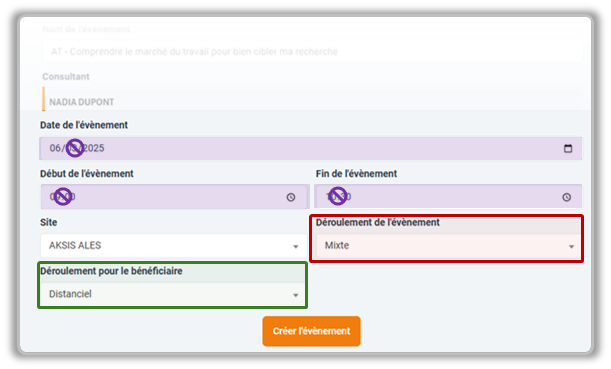Click the Début de l'évènement time field
611x369 pixels.
(x=175, y=197)
